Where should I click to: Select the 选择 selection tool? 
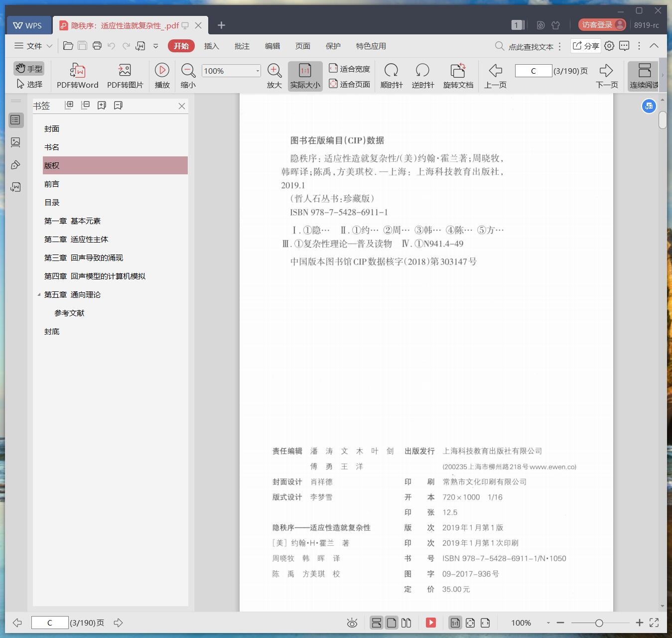[x=29, y=84]
